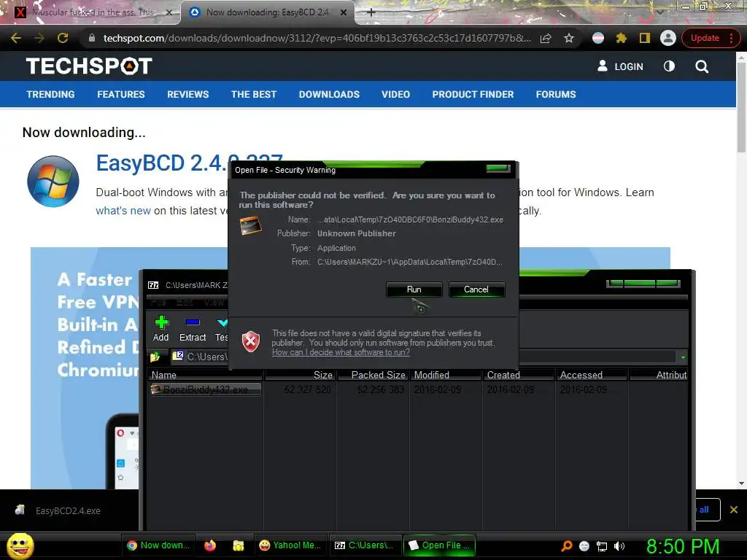Open the Chrome tab search chevron
This screenshot has width=747, height=560.
660,12
